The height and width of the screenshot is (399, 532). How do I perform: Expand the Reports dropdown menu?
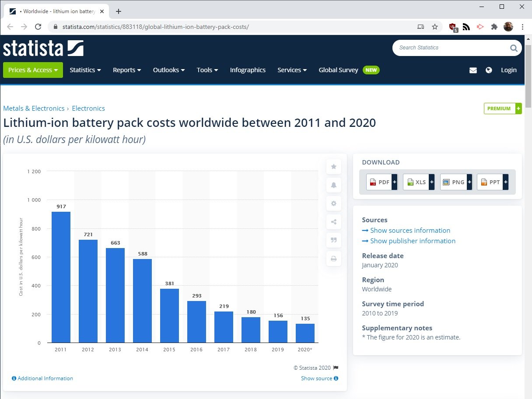(x=127, y=70)
